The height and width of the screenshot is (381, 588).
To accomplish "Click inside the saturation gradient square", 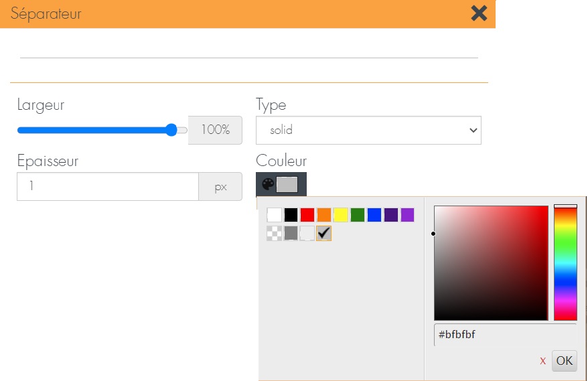I will click(491, 263).
